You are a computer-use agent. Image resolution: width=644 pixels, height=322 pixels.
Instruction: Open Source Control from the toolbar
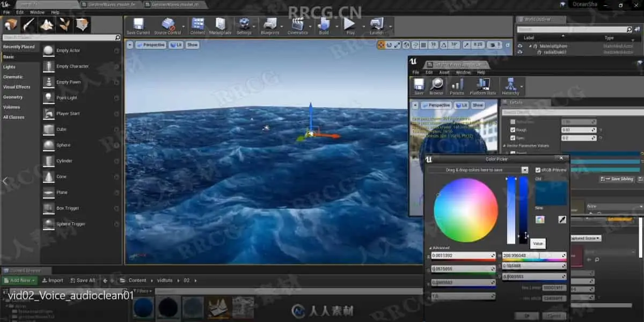pos(167,26)
